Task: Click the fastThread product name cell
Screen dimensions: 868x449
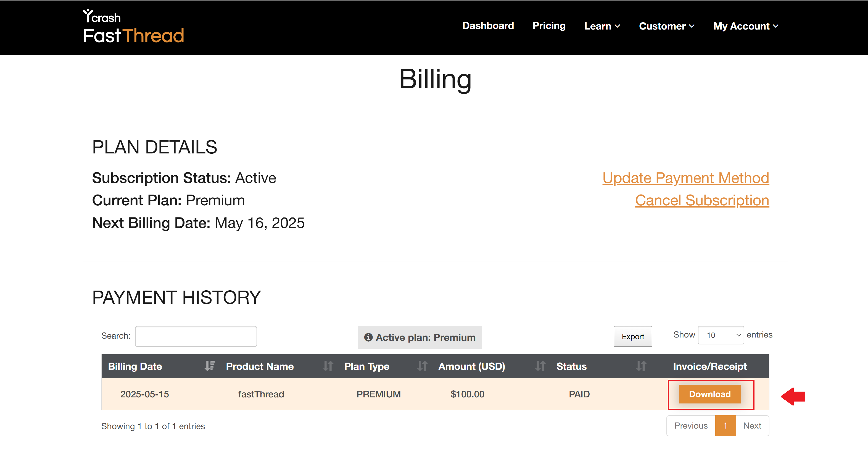Action: coord(261,394)
